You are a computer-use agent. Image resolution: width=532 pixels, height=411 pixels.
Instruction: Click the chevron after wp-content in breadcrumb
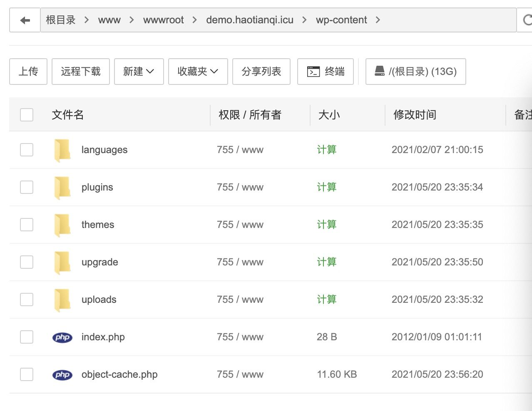click(378, 20)
